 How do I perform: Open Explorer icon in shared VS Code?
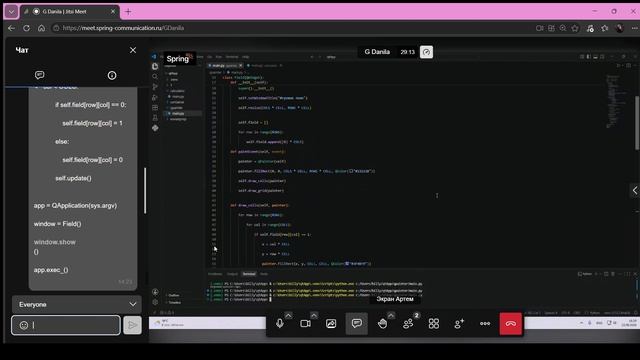[x=155, y=67]
